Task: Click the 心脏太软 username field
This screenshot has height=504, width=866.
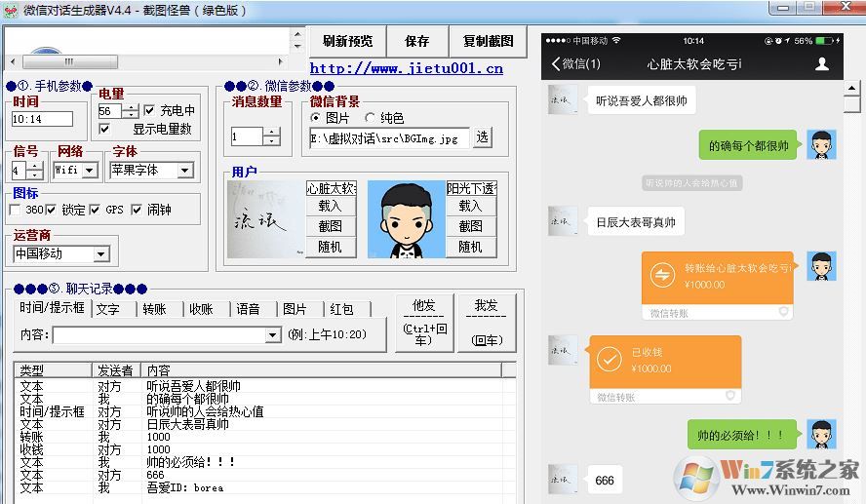Action: (x=332, y=188)
